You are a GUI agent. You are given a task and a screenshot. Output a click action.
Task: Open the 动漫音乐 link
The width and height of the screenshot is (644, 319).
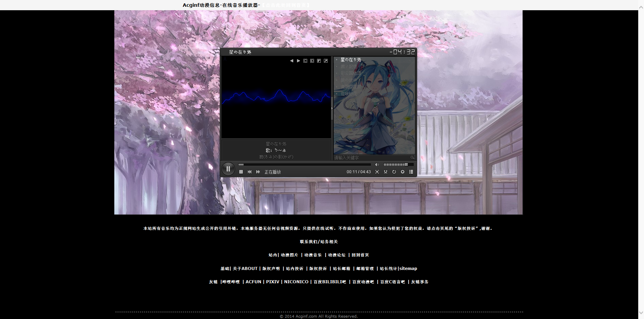click(x=313, y=255)
